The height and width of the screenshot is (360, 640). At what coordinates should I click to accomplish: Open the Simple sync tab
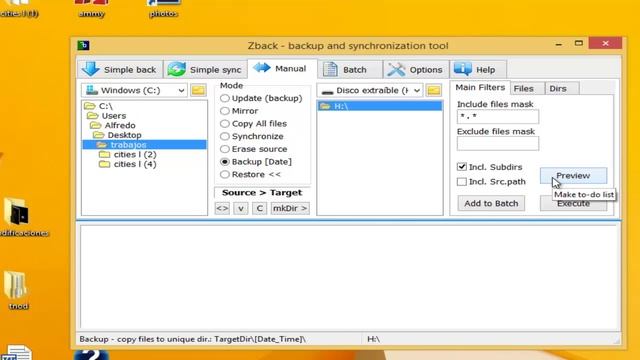coord(205,69)
